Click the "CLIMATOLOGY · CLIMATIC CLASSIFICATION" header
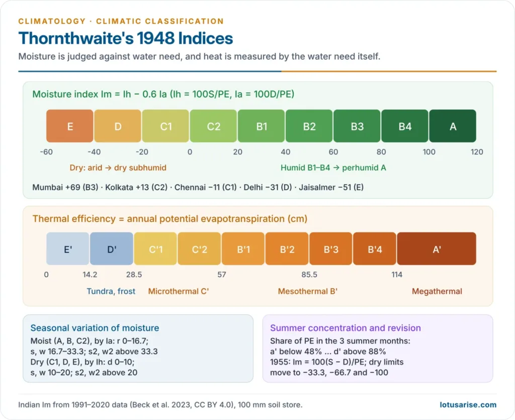 pyautogui.click(x=121, y=21)
